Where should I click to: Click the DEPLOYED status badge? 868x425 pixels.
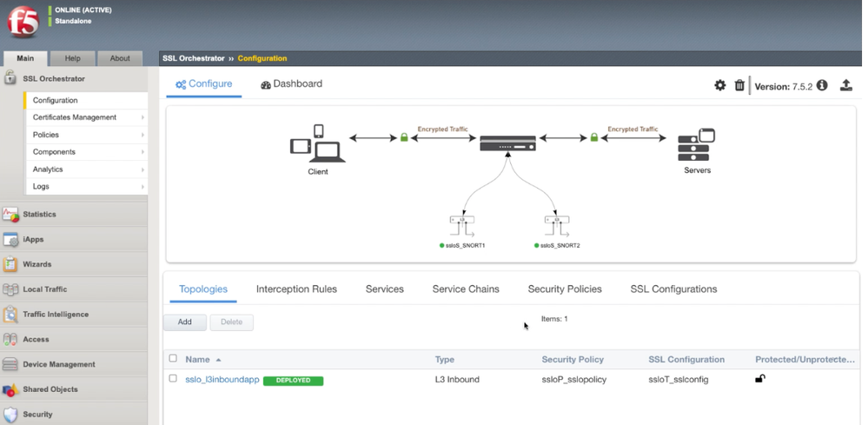[293, 381]
